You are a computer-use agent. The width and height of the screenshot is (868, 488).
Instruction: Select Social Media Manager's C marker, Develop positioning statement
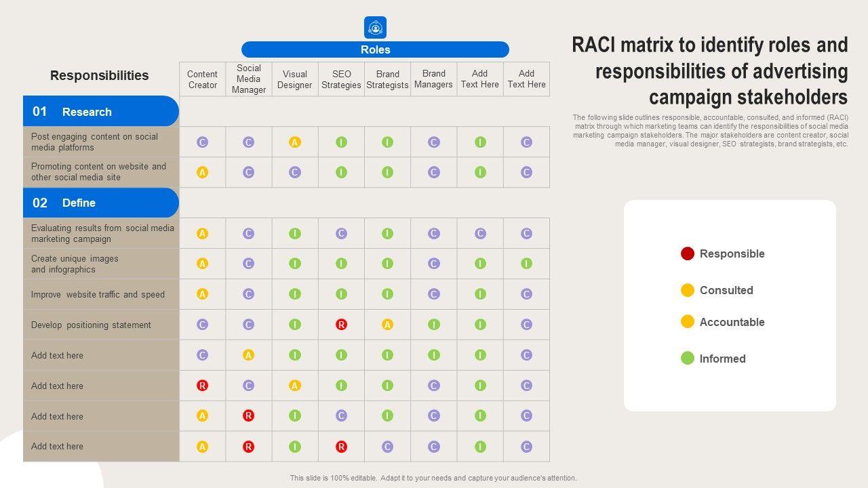(248, 325)
